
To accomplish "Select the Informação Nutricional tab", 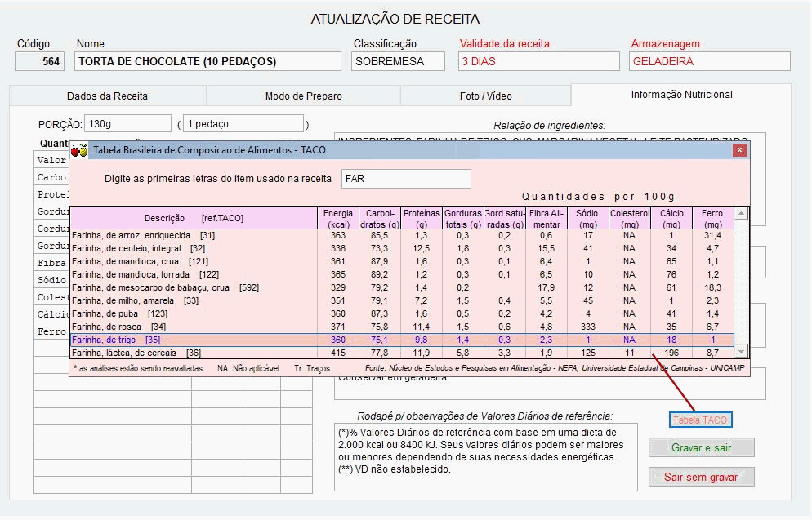I will (681, 95).
